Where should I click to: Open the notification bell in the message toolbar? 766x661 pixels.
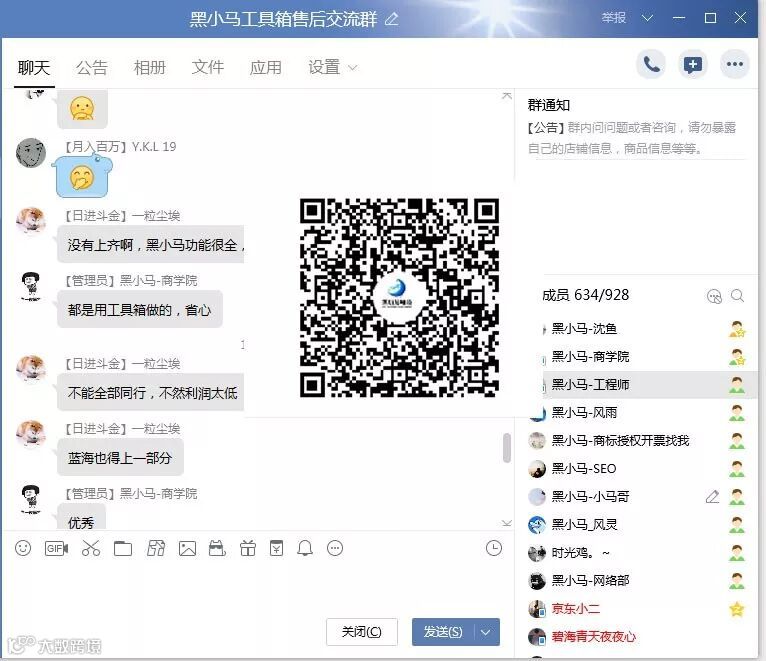pyautogui.click(x=305, y=548)
